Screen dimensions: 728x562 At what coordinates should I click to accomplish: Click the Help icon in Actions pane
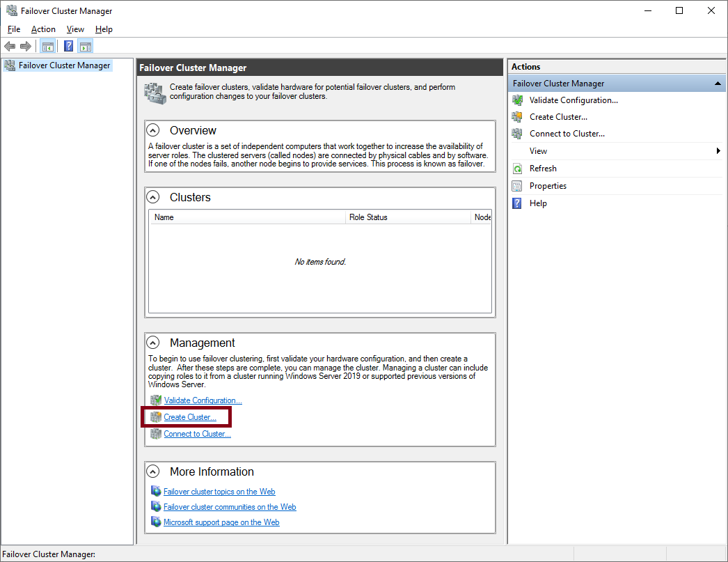coord(517,203)
